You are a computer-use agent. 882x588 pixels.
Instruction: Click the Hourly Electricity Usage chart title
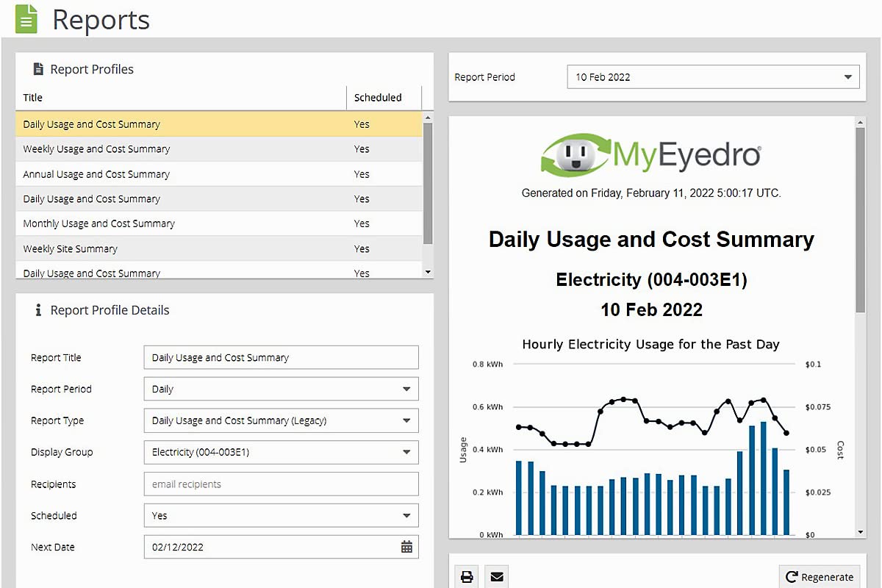(x=651, y=344)
